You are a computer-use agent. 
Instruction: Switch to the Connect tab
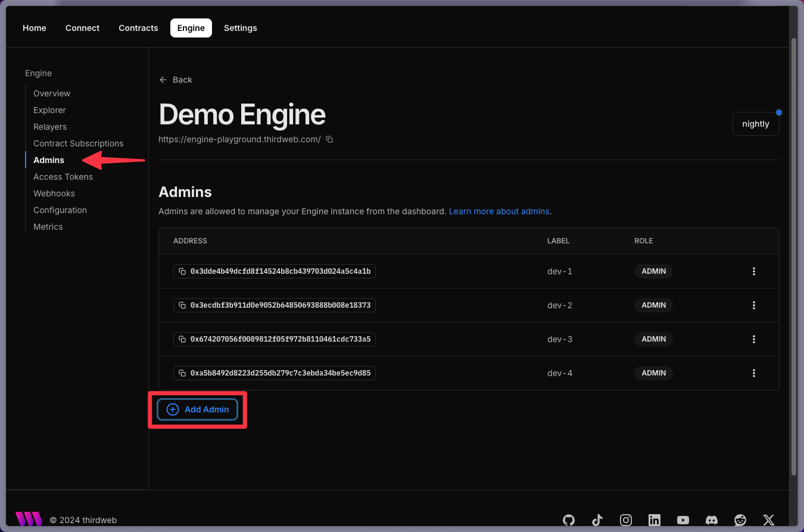coord(83,28)
